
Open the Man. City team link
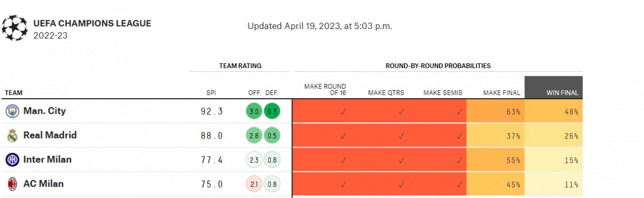pyautogui.click(x=45, y=111)
